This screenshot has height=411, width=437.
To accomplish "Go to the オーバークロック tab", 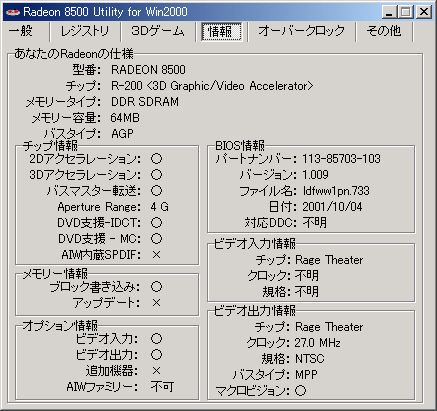I will [x=302, y=31].
